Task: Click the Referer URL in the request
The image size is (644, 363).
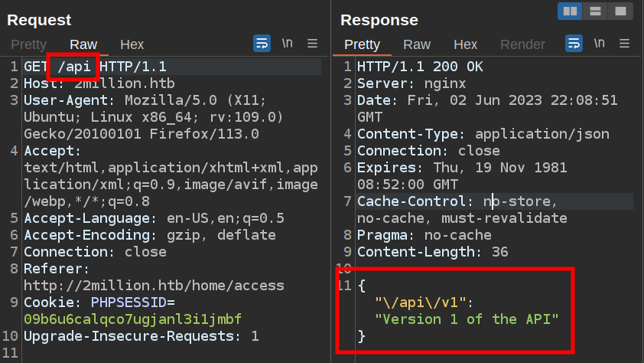Action: pyautogui.click(x=154, y=286)
